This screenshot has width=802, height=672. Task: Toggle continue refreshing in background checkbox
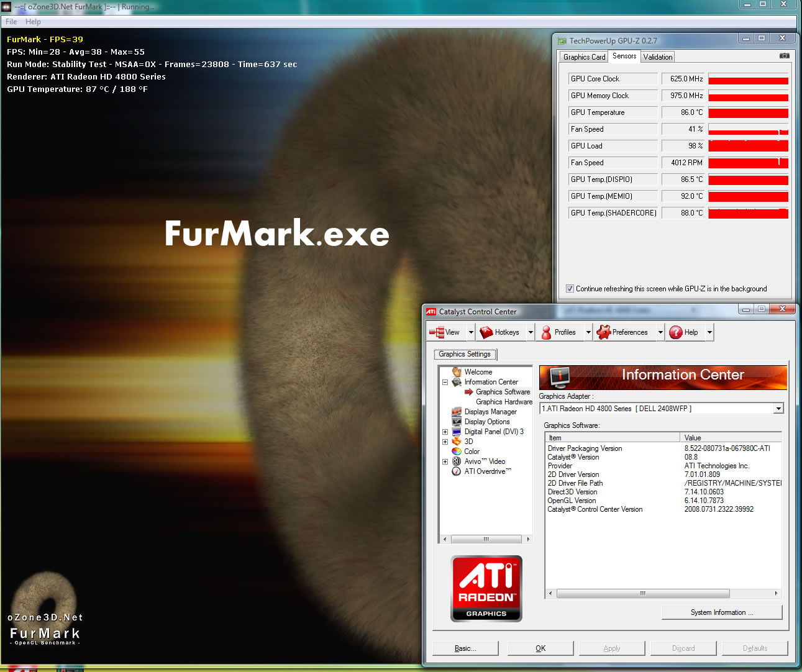[570, 289]
